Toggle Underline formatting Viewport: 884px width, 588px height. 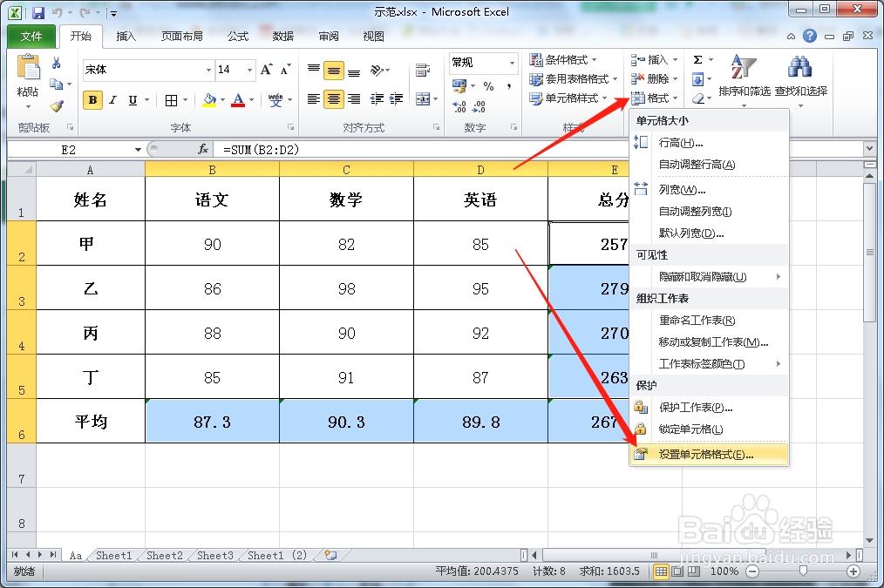point(133,100)
